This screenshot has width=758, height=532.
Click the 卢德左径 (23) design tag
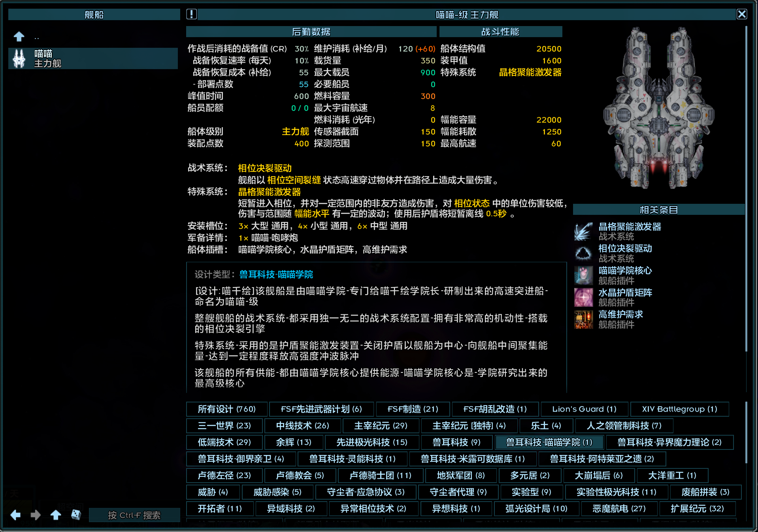coord(224,475)
